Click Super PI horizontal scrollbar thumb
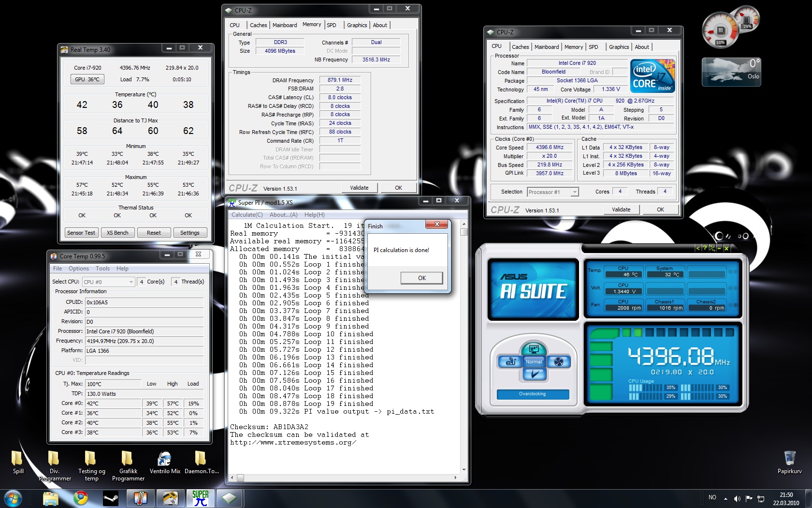 coord(240,478)
